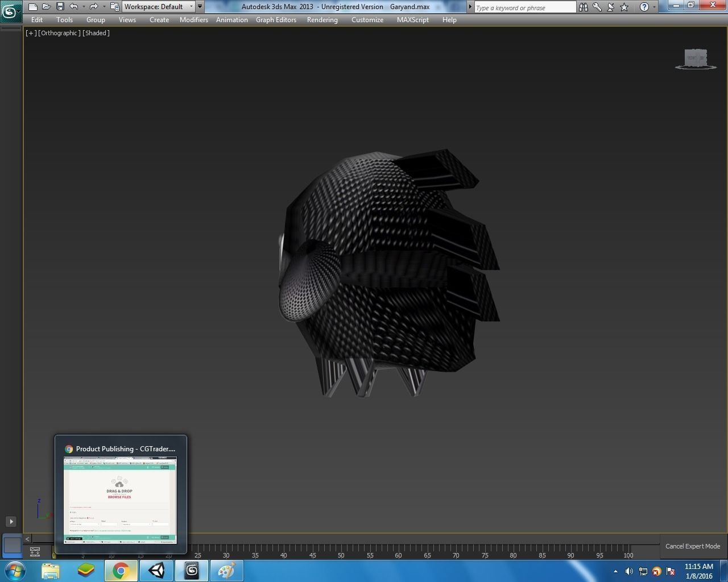728x582 pixels.
Task: Click the Orthographic viewport label
Action: tap(59, 33)
